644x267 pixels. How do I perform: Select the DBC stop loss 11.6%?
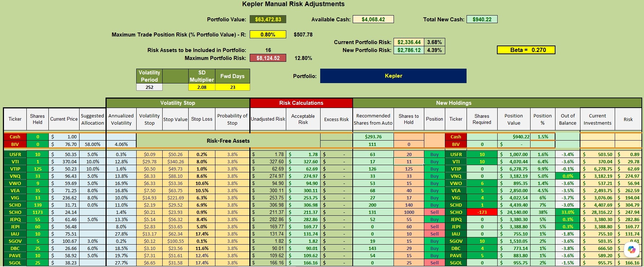coord(202,248)
